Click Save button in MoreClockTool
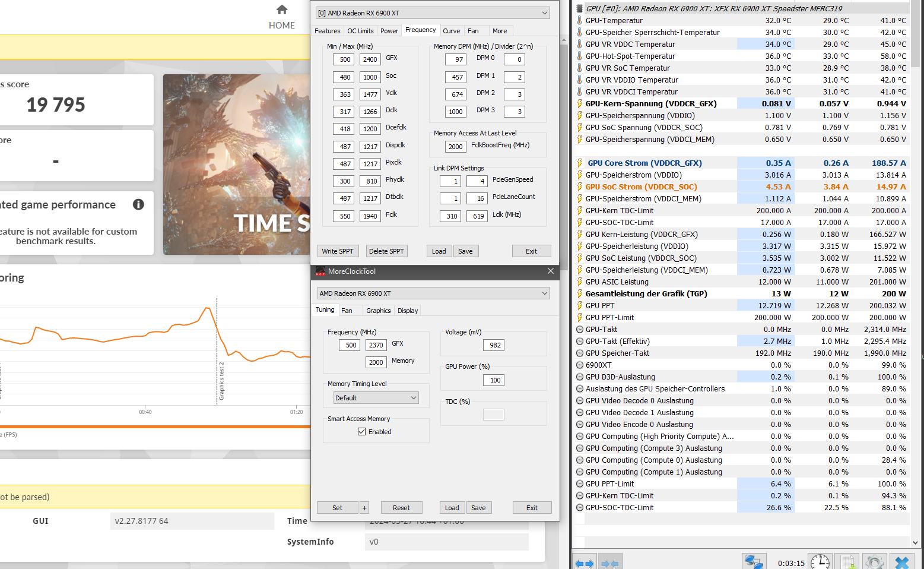Screen dimensions: 924x569 pos(478,508)
